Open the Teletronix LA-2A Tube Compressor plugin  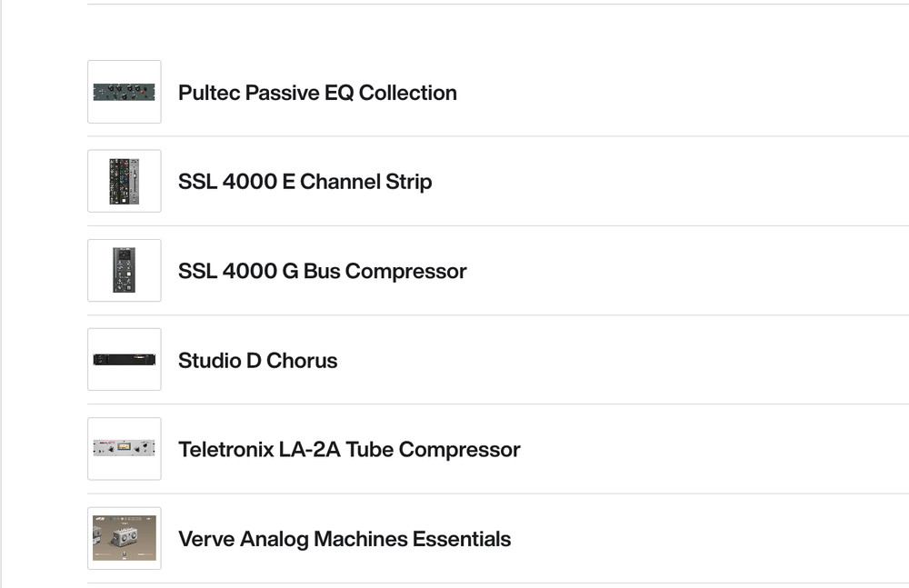click(348, 448)
